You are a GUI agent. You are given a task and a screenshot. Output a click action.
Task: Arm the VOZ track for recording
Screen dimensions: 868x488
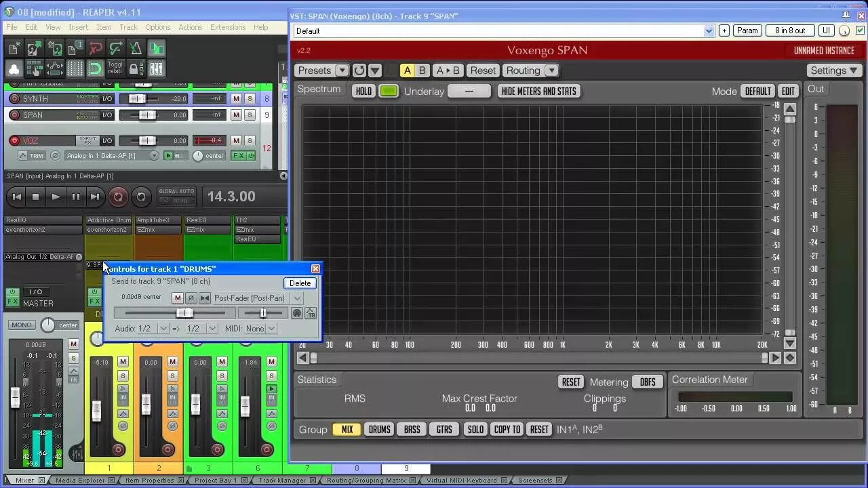coord(14,141)
